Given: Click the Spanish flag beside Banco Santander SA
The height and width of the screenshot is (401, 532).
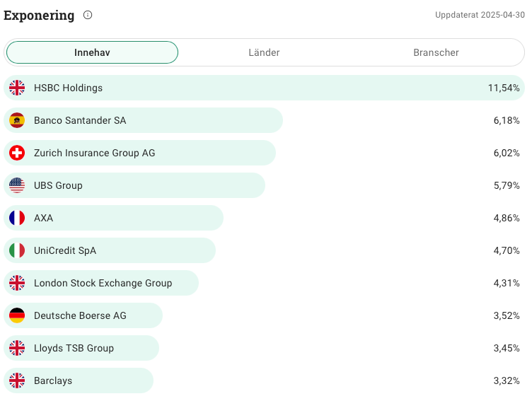Looking at the screenshot, I should point(17,120).
